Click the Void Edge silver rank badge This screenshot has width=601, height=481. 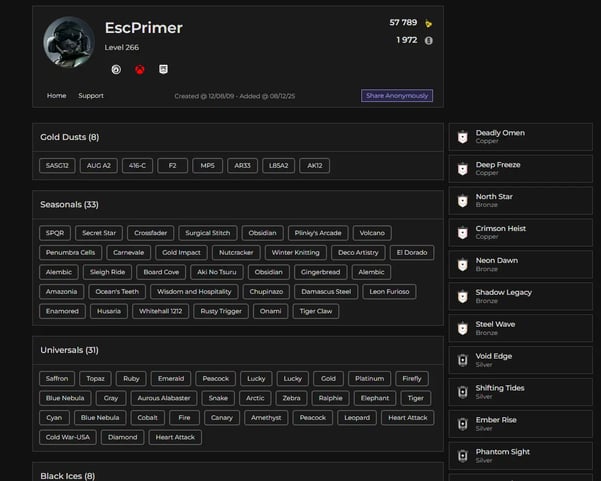462,360
